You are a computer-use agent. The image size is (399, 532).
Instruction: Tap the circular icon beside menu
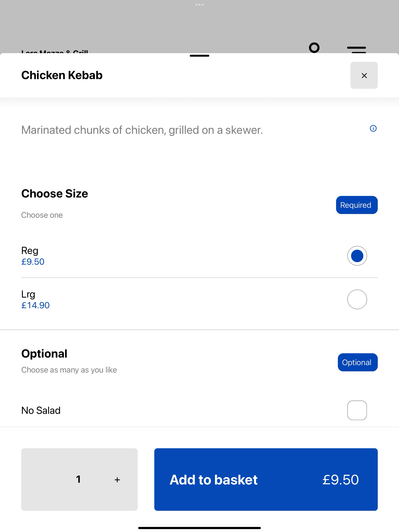click(314, 48)
